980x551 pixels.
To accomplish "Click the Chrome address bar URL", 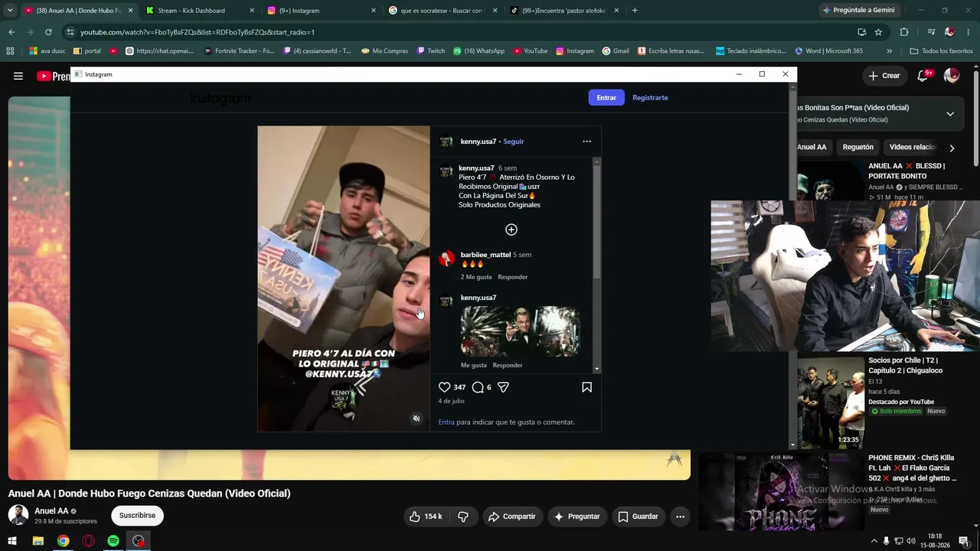I will coord(198,32).
